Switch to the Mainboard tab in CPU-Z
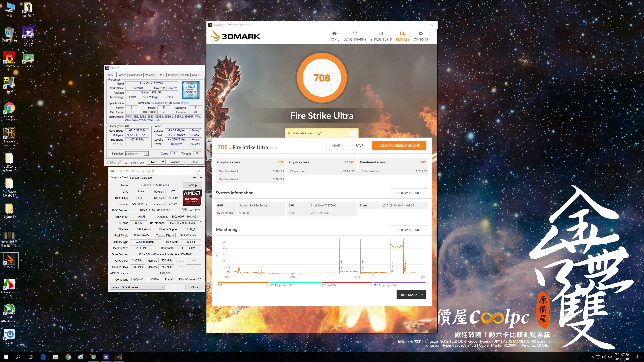Image resolution: width=644 pixels, height=362 pixels. (x=136, y=75)
